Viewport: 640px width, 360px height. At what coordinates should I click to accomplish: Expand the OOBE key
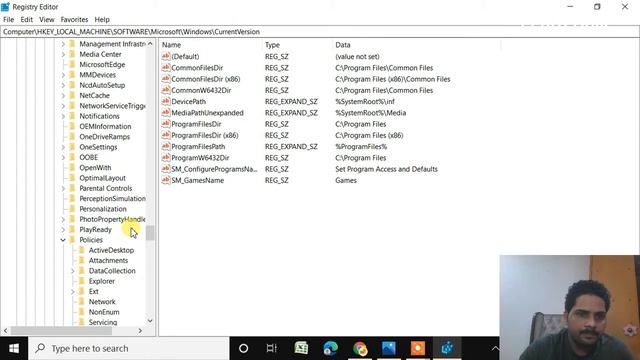point(63,158)
